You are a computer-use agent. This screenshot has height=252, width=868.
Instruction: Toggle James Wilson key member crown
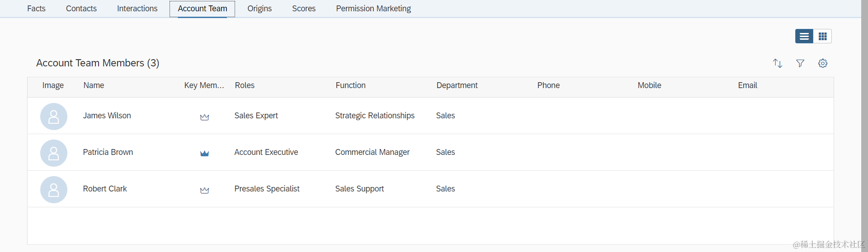(x=204, y=117)
